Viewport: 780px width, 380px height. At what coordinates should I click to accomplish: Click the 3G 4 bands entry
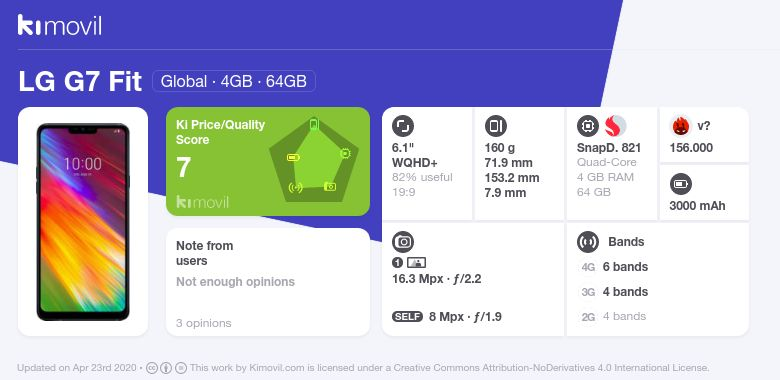point(614,292)
